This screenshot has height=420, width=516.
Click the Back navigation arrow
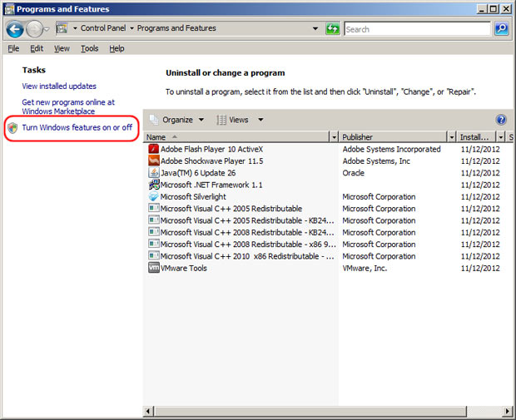click(15, 29)
